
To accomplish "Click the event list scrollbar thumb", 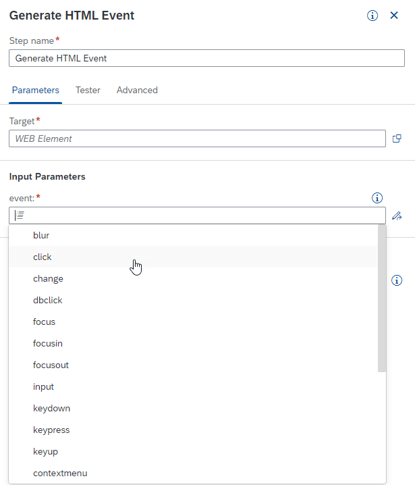I will point(382,298).
